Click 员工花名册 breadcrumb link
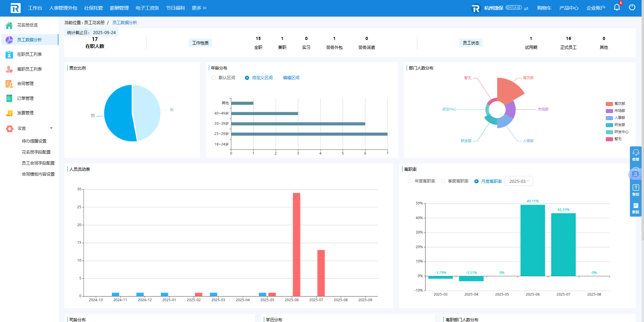The image size is (644, 322). [94, 23]
